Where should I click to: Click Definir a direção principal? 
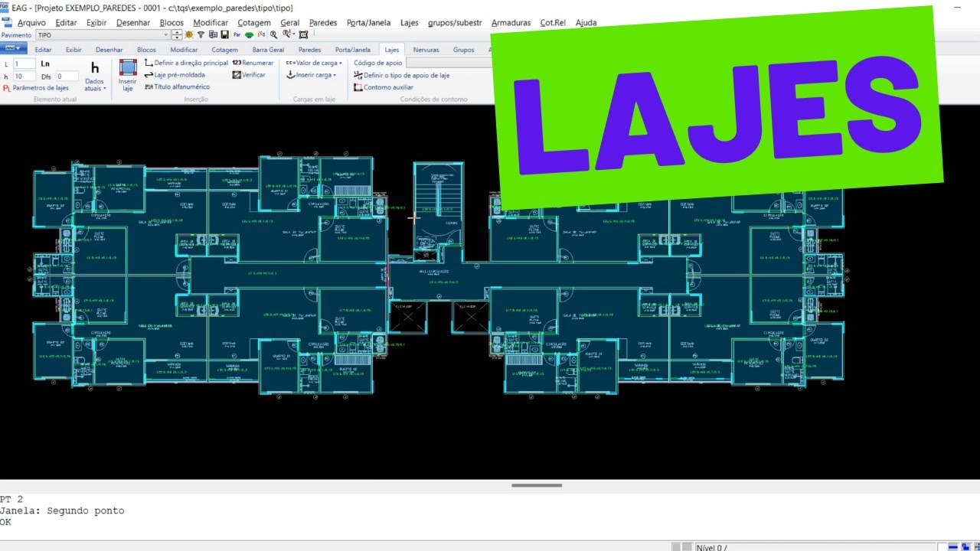186,63
